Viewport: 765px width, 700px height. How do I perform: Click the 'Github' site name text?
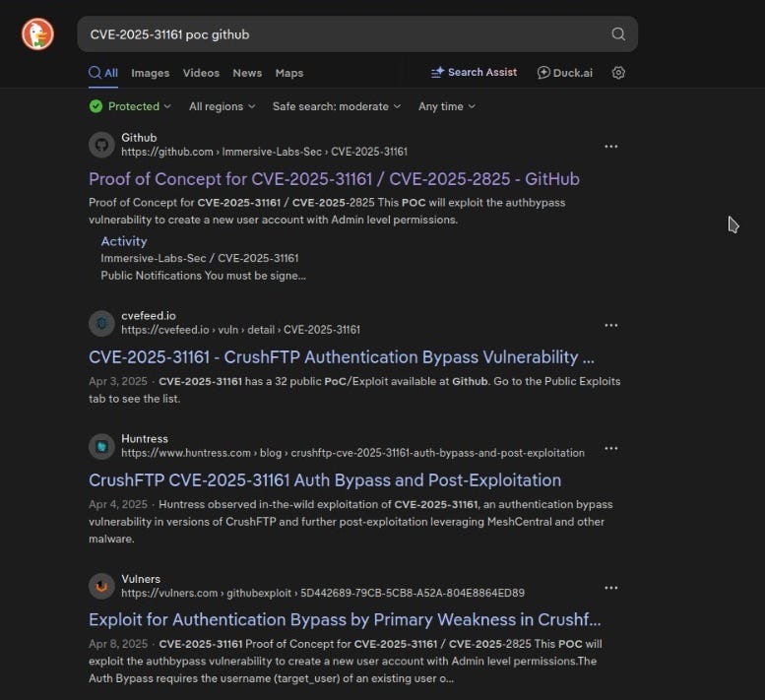pyautogui.click(x=139, y=138)
